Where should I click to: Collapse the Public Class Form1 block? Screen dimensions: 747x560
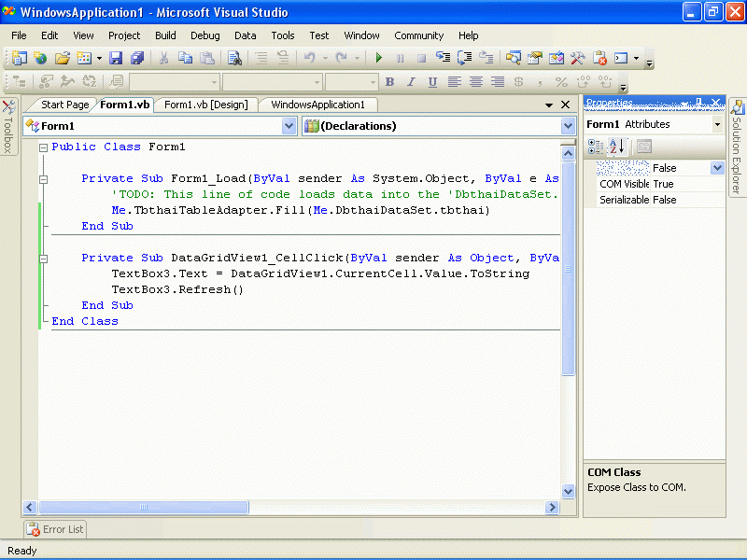(43, 147)
